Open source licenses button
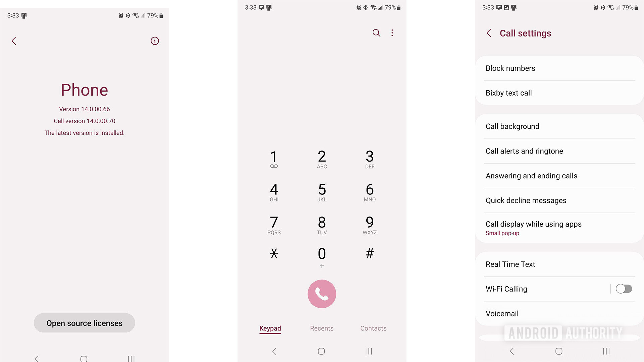Screen dimensions: 644x362 coord(84,323)
